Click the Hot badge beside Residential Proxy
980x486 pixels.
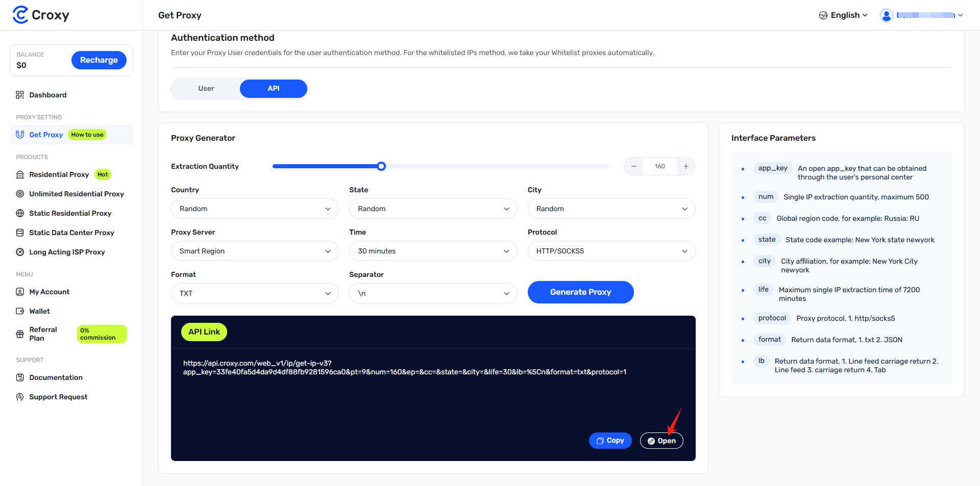103,174
